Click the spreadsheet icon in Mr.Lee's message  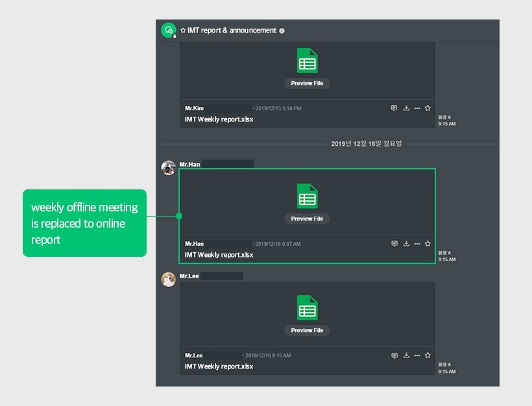pos(307,307)
